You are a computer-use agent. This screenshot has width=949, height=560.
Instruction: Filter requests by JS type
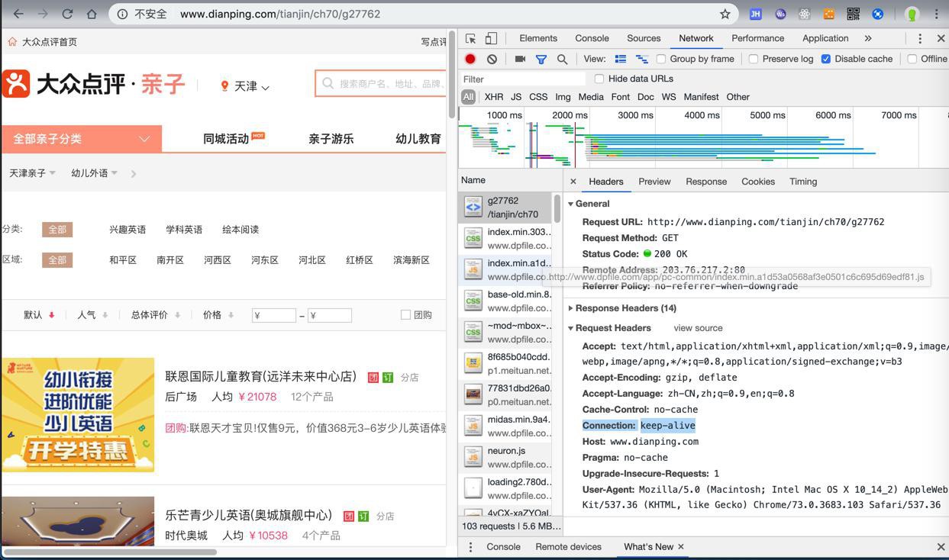516,97
